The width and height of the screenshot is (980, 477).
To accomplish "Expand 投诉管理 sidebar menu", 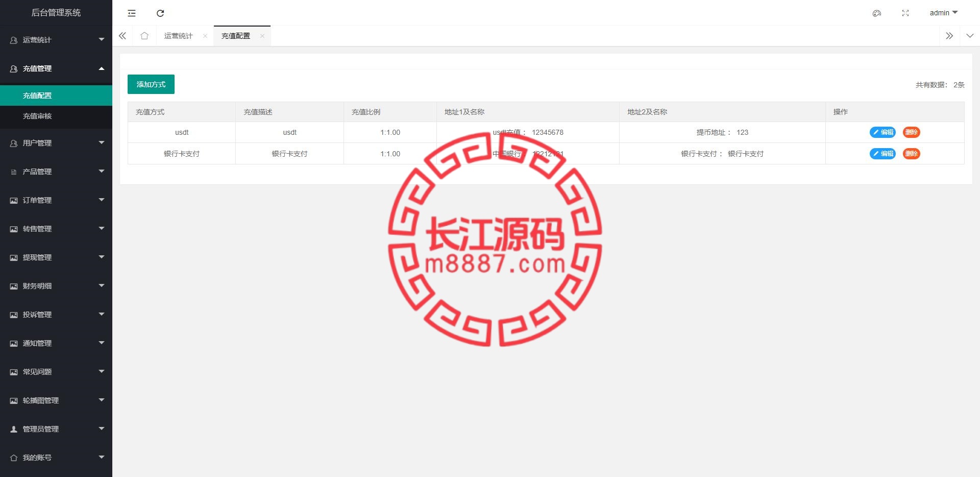I will tap(56, 315).
